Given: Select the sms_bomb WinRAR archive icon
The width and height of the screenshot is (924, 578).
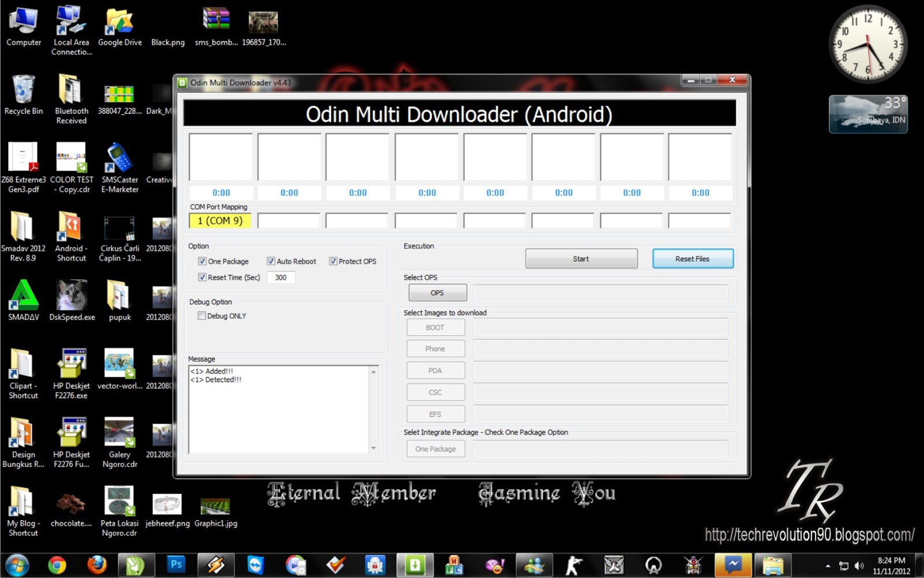Looking at the screenshot, I should point(216,27).
